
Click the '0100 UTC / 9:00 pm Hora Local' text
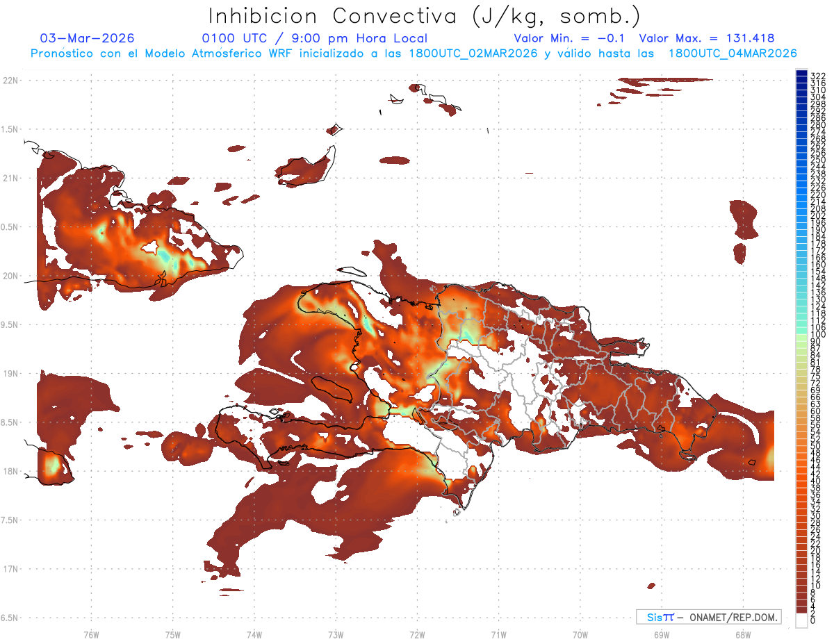point(315,38)
